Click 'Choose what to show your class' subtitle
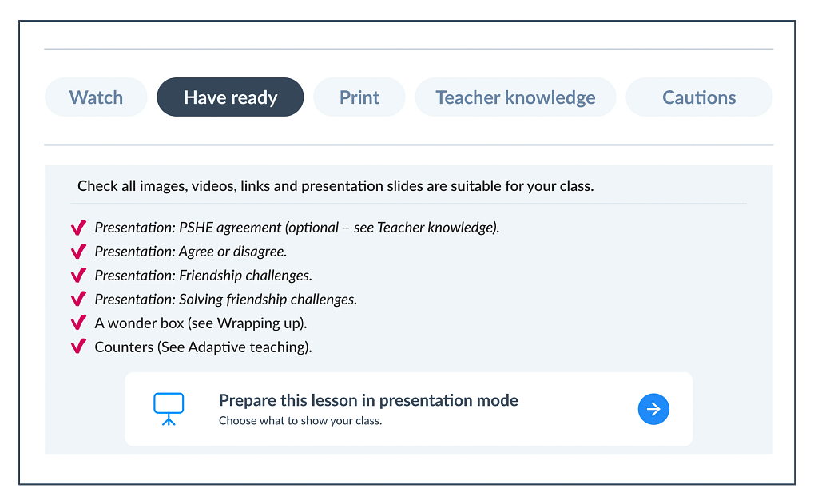Image resolution: width=818 pixels, height=504 pixels. click(300, 420)
